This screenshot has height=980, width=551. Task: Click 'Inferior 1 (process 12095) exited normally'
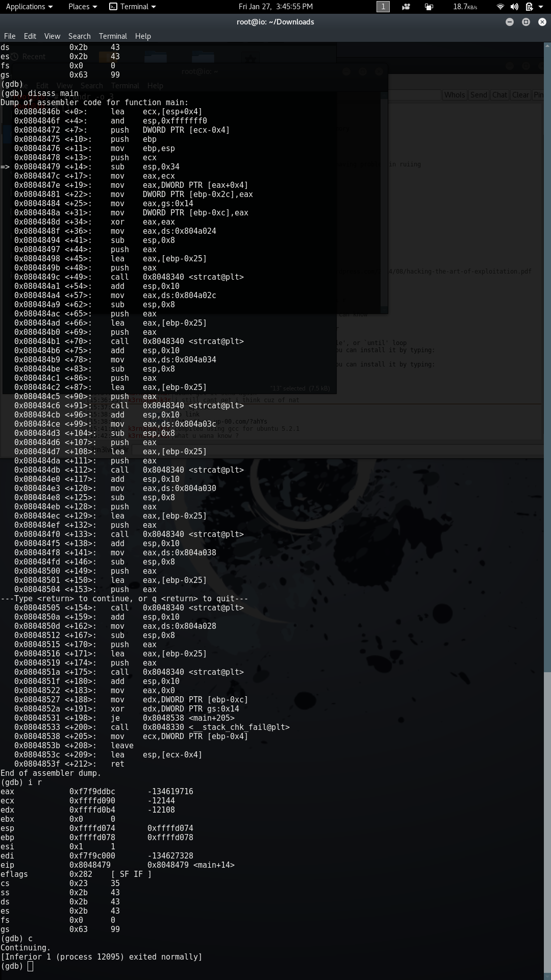pos(102,957)
